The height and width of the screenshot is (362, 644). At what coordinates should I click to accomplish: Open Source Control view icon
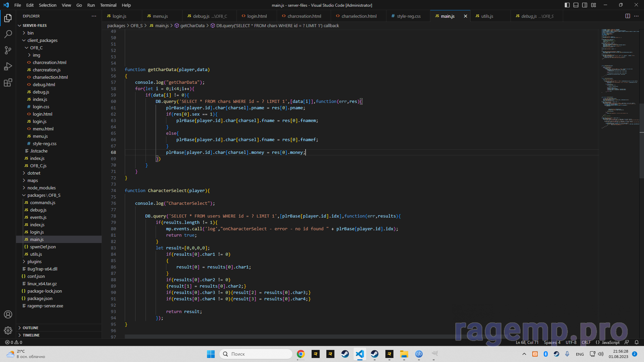tap(8, 50)
